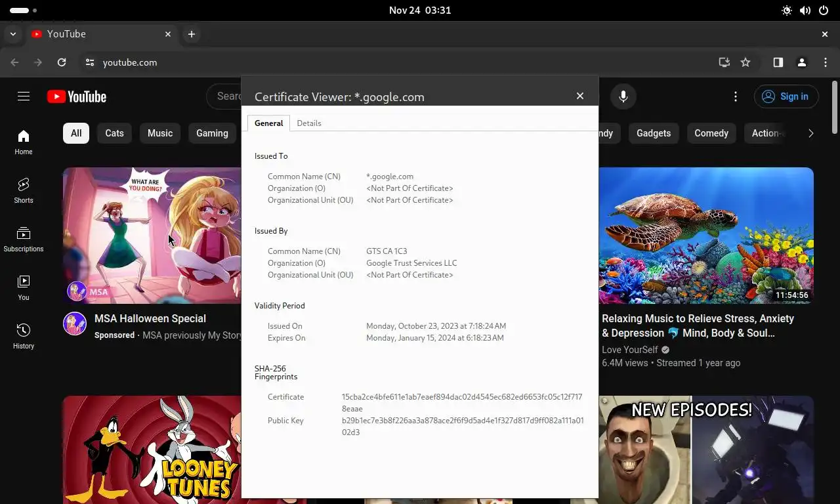Image resolution: width=840 pixels, height=504 pixels.
Task: Click the Public Key fingerprint value
Action: click(463, 427)
